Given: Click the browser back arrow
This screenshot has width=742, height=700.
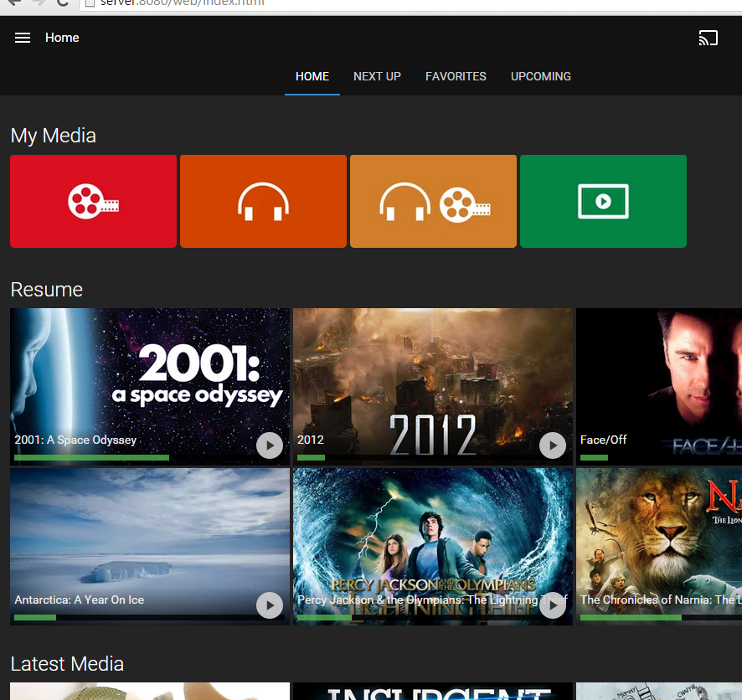Looking at the screenshot, I should click(x=15, y=3).
